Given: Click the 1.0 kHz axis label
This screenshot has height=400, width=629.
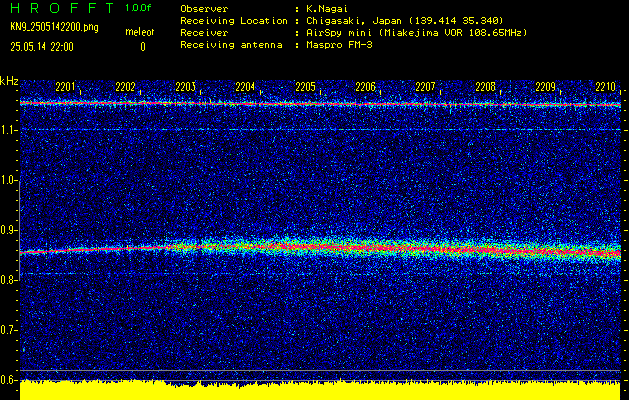Looking at the screenshot, I should [8, 180].
